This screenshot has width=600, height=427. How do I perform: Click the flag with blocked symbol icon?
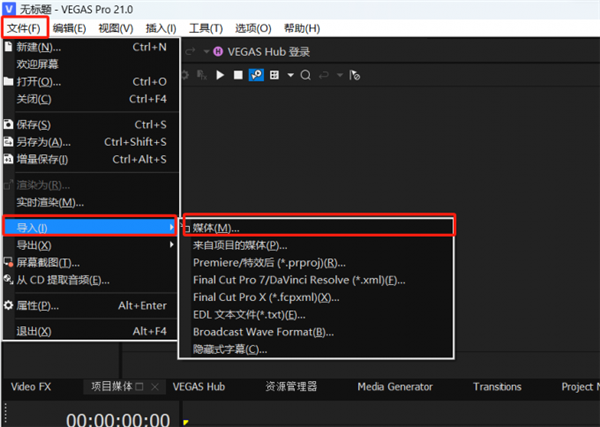coord(354,75)
